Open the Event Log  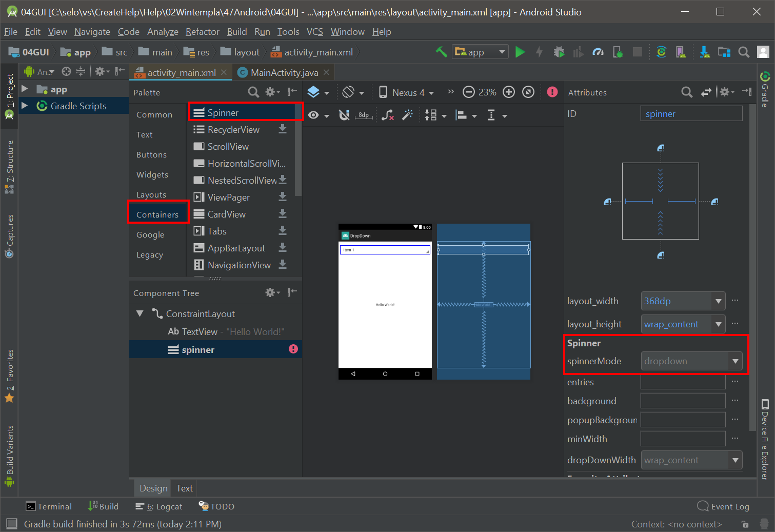pos(724,506)
